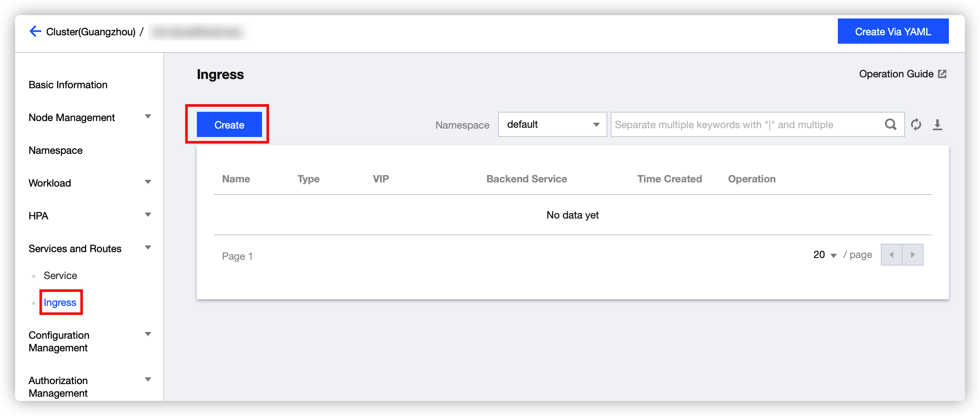Focus the keyword search input field
The image size is (980, 416).
pos(747,125)
